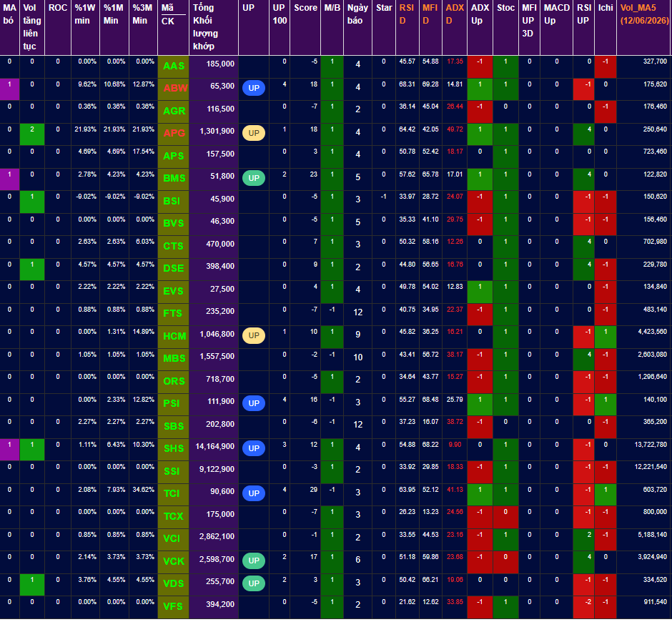
Task: Click FTS Ngày báo value 12
Action: point(358,312)
